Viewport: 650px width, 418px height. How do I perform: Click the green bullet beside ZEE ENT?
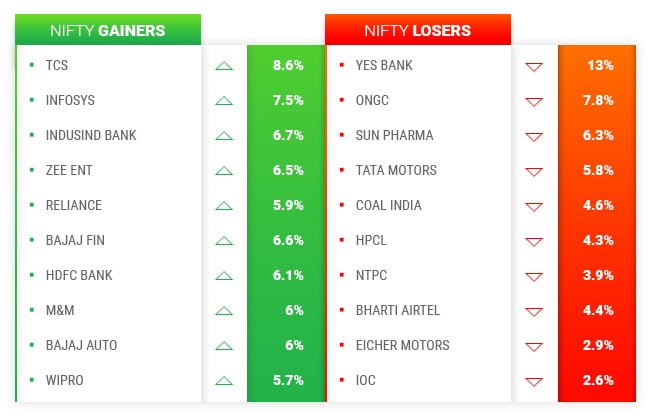(x=32, y=171)
